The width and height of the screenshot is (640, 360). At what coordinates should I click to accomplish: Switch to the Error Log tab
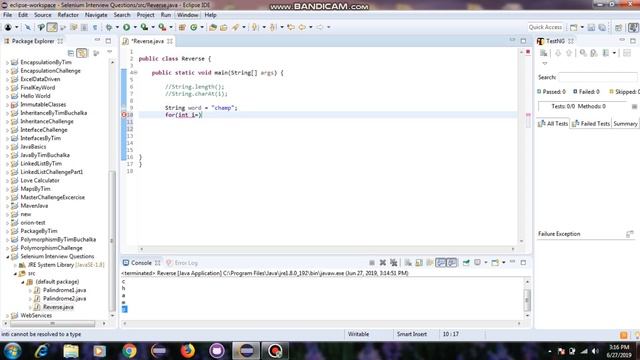182,263
